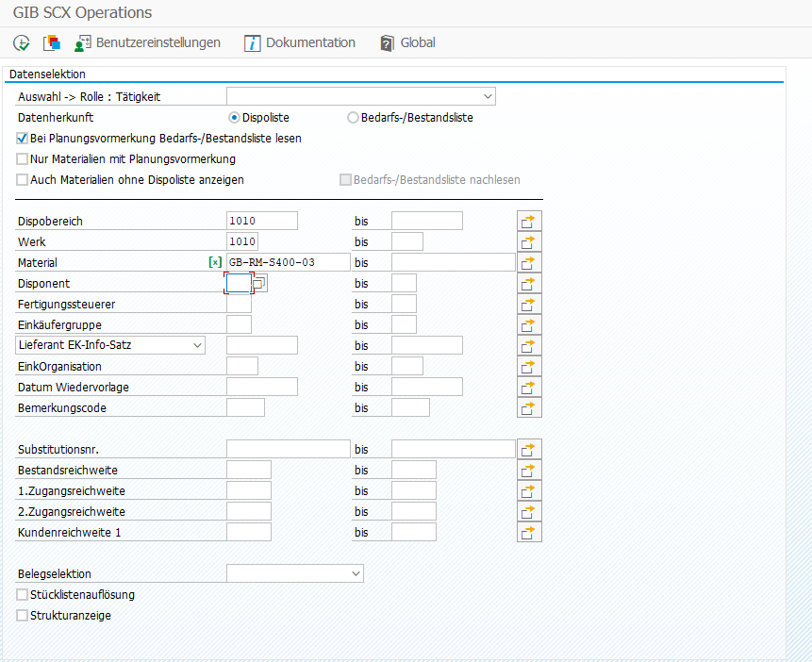Expand the Auswahl Rolle Tätigkeit dropdown

pos(488,96)
